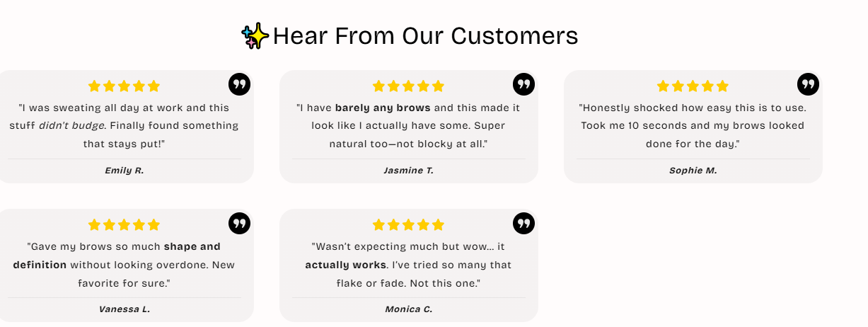
Task: Click the quote icon on Vanessa L.'s review
Action: point(239,223)
